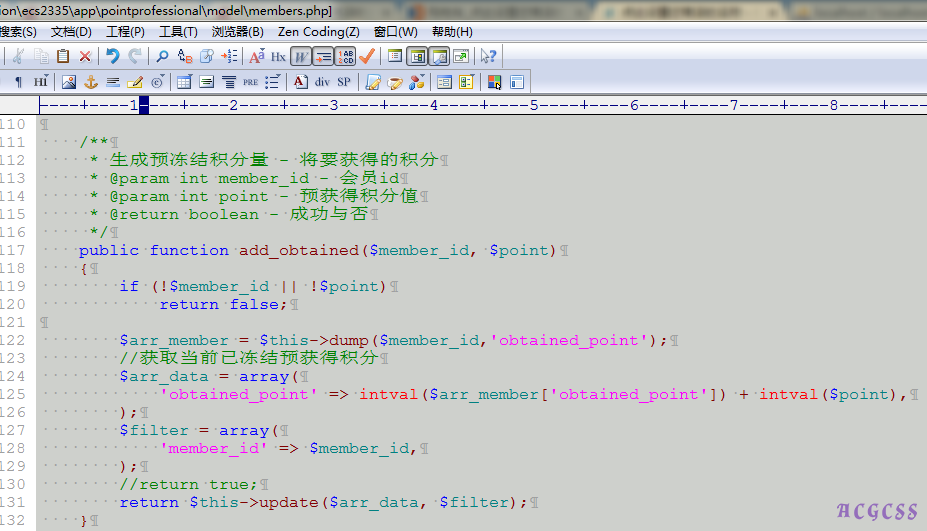Screen dimensions: 927x531
Task: Open the HI heading dropdown
Action: click(40, 82)
